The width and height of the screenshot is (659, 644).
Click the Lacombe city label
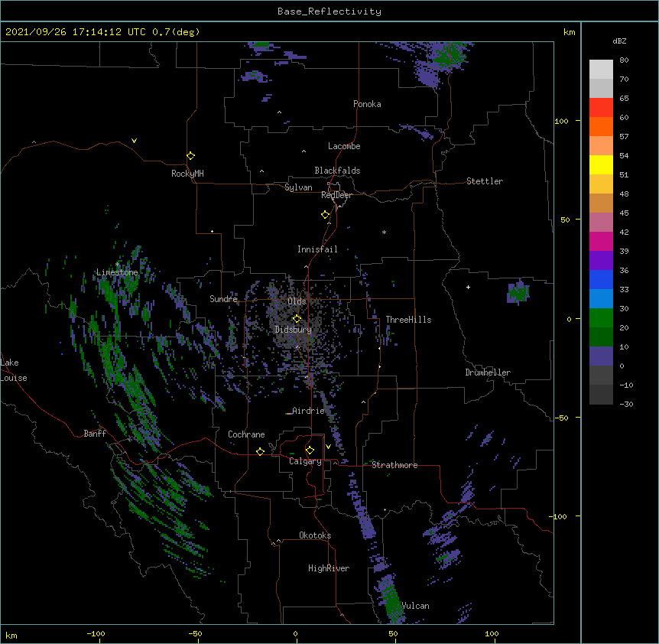click(x=344, y=146)
